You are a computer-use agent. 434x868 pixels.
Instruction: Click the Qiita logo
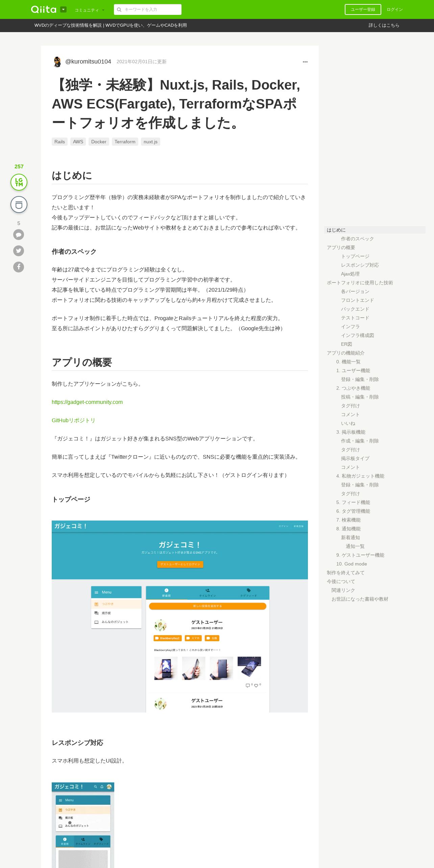point(44,9)
